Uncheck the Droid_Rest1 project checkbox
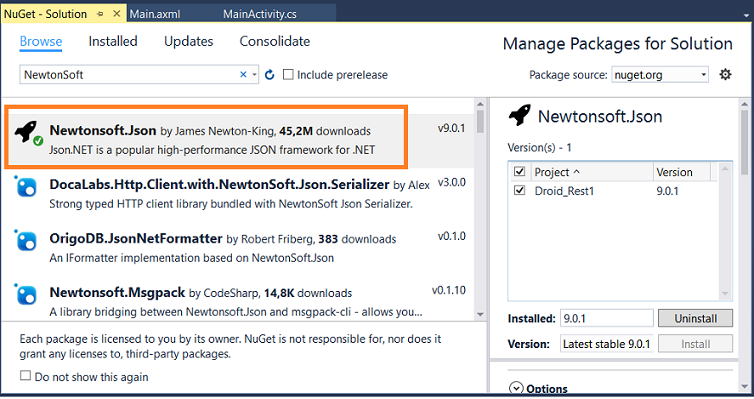The image size is (754, 399). tap(519, 190)
